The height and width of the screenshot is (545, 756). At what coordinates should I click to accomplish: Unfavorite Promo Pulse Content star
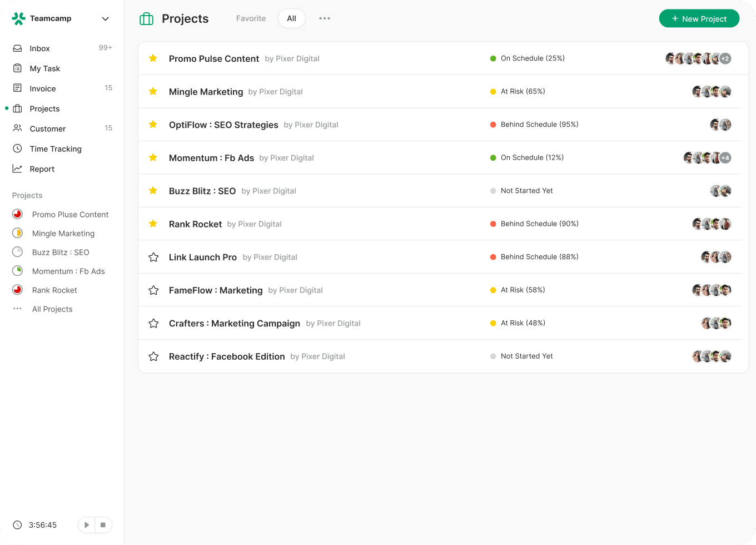153,58
